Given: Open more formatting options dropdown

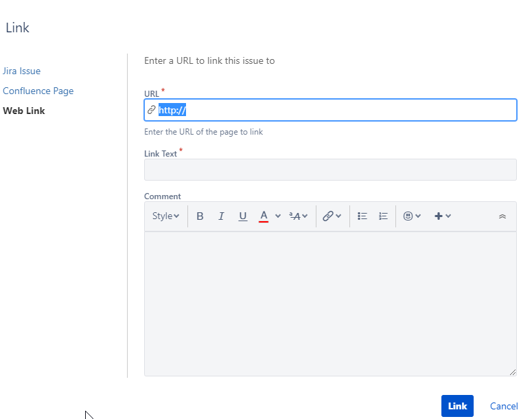Looking at the screenshot, I should pos(299,216).
